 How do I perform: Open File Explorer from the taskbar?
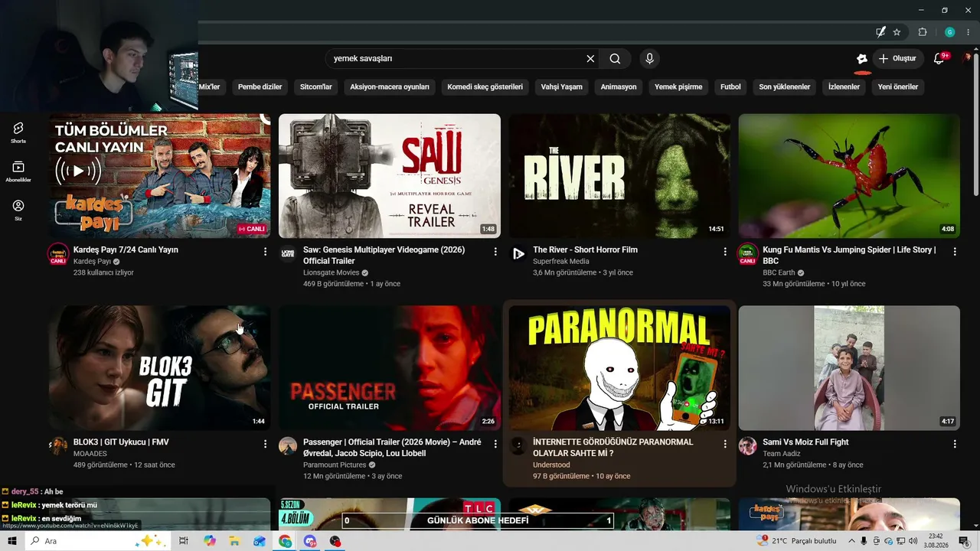click(x=234, y=541)
